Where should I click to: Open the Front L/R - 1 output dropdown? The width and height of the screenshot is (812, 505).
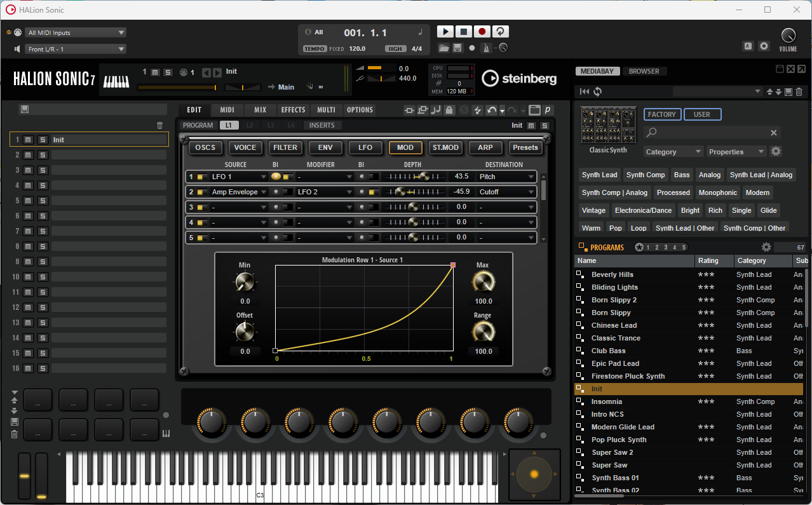coord(76,49)
